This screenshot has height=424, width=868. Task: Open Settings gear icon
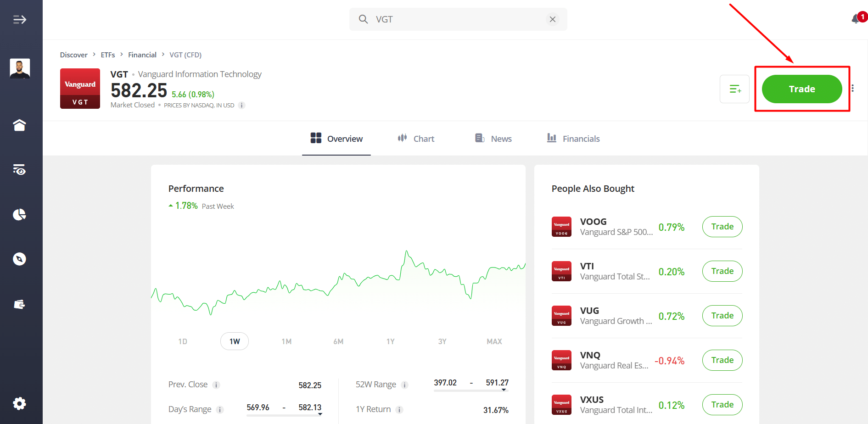[19, 404]
